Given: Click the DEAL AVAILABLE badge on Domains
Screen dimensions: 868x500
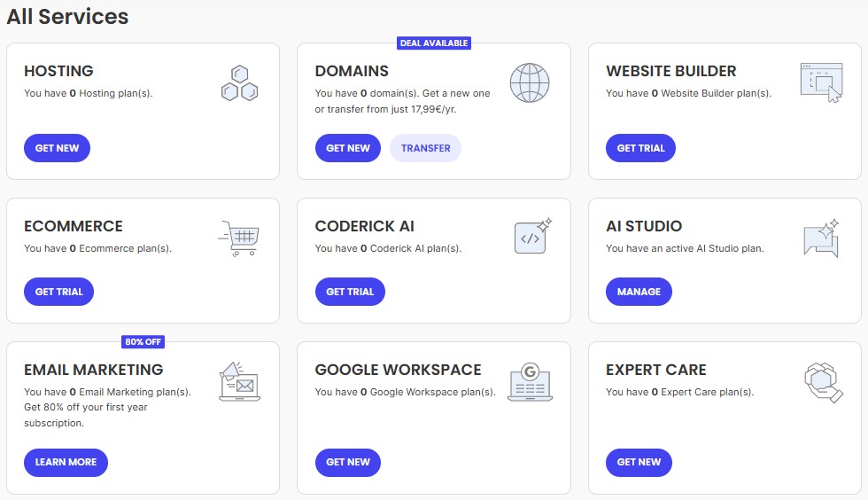Looking at the screenshot, I should [434, 43].
